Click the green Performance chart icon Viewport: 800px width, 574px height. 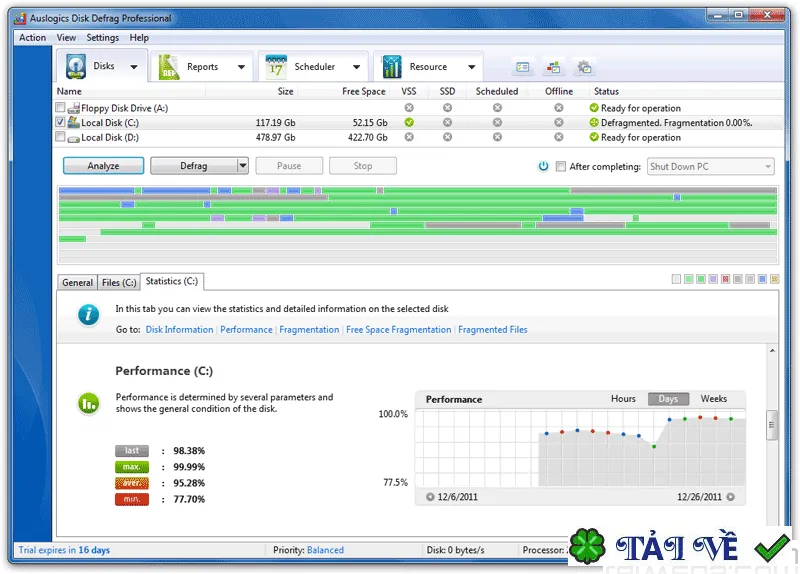tap(89, 404)
